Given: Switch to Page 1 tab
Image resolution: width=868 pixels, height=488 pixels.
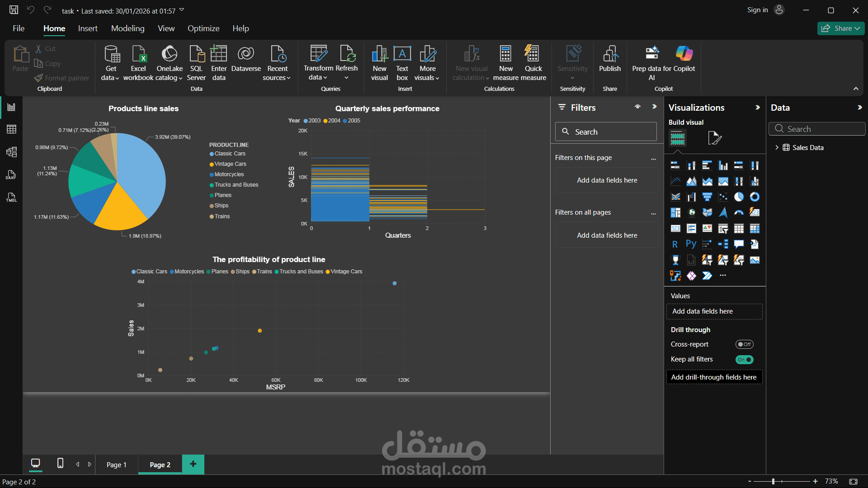Looking at the screenshot, I should pos(116,465).
